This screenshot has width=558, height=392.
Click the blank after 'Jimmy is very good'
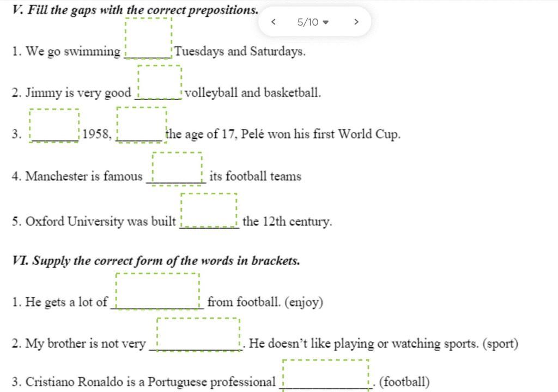click(x=160, y=82)
